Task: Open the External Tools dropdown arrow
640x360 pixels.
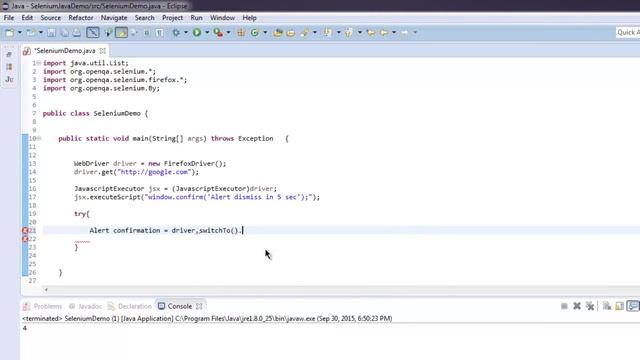Action: pos(228,32)
